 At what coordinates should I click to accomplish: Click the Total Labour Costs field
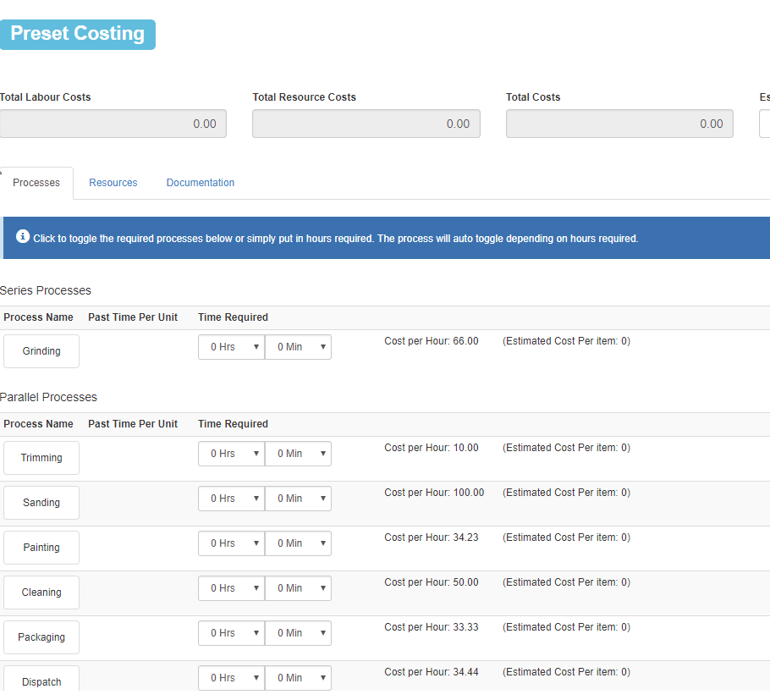[x=113, y=124]
